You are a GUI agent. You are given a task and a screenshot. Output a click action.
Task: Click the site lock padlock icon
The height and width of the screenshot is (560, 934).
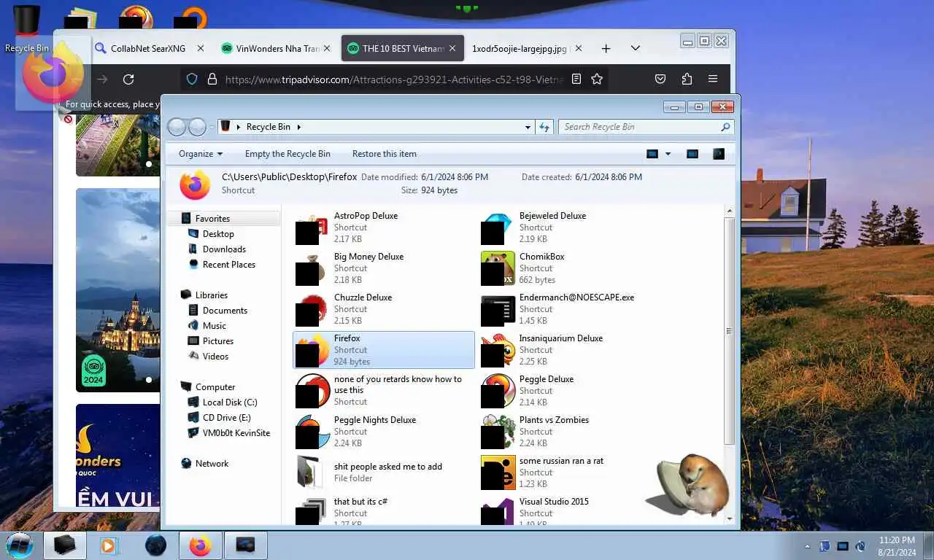212,79
